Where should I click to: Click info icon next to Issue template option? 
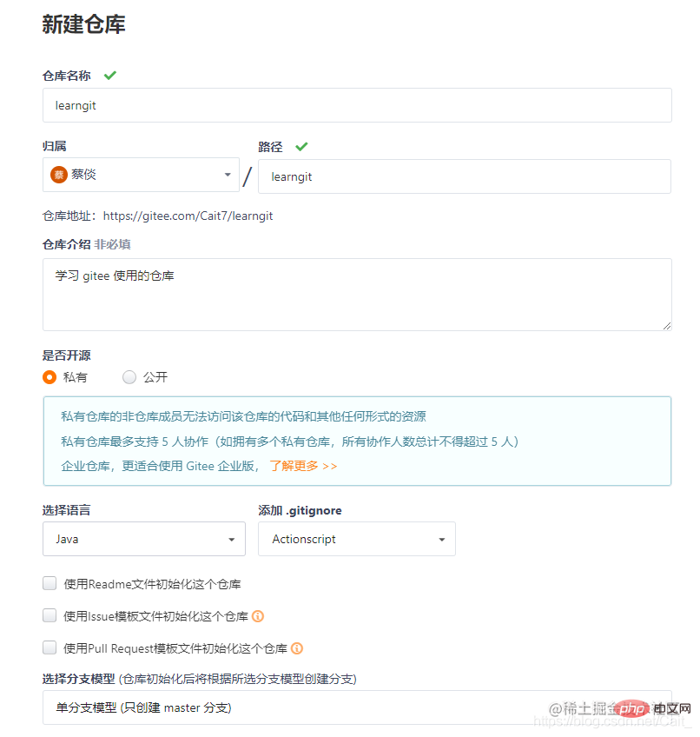(x=258, y=615)
